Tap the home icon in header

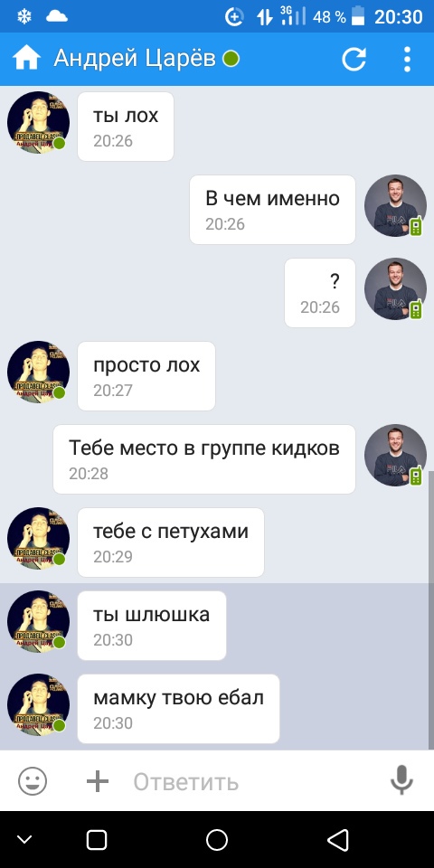pos(26,58)
